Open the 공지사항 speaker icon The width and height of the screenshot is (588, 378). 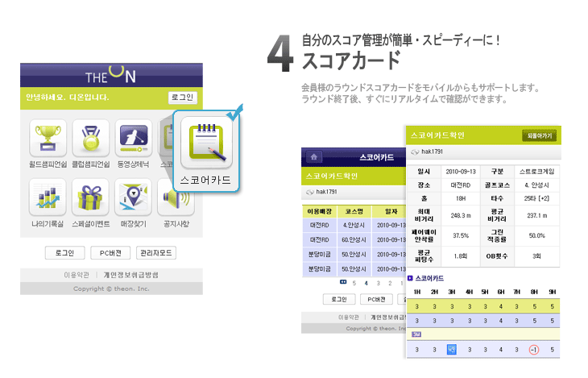coord(177,197)
